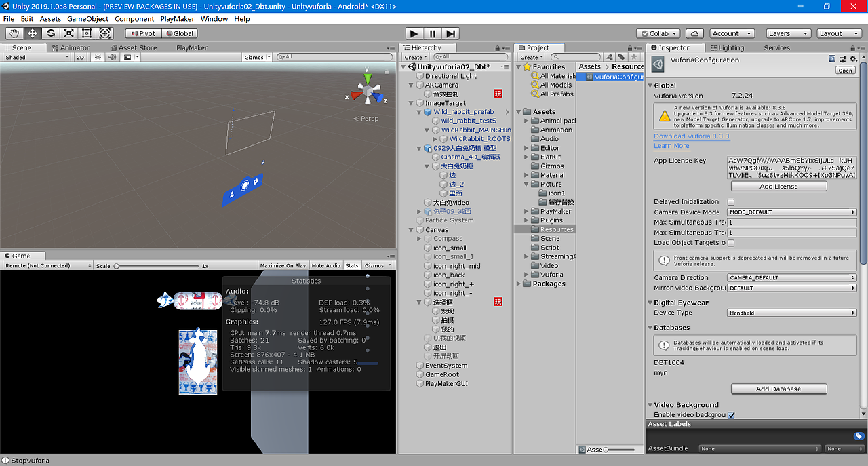Screen dimensions: 868x466
Task: Click the Add Database button
Action: click(778, 389)
